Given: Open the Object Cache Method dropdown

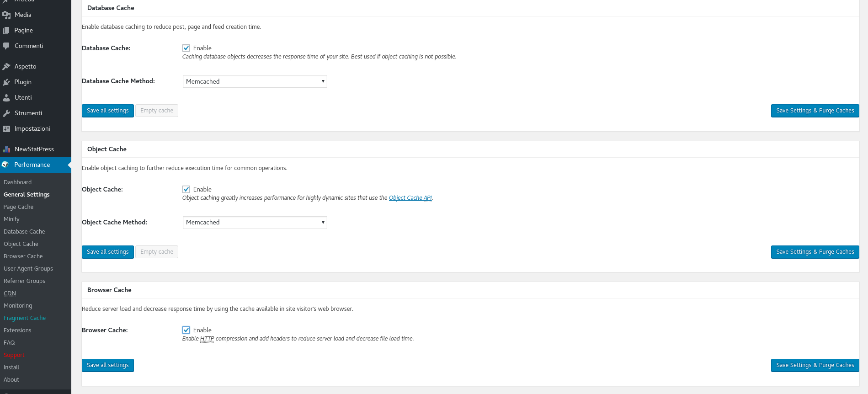Looking at the screenshot, I should (255, 223).
